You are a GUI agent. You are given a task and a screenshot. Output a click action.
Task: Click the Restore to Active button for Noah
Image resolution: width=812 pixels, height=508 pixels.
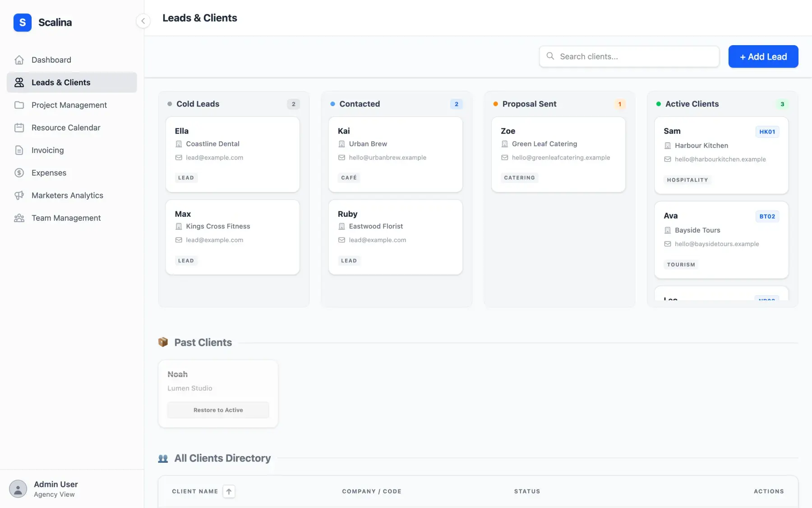(x=218, y=410)
